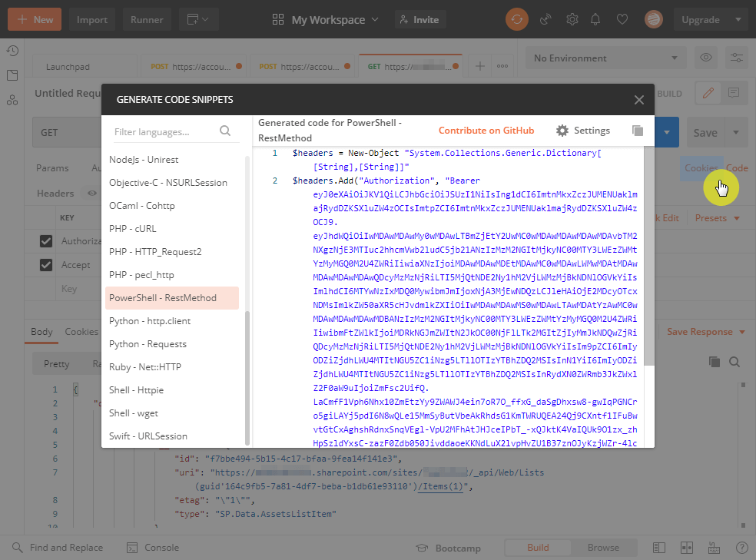Image resolution: width=756 pixels, height=560 pixels.
Task: Switch to Browse mode
Action: 603,548
